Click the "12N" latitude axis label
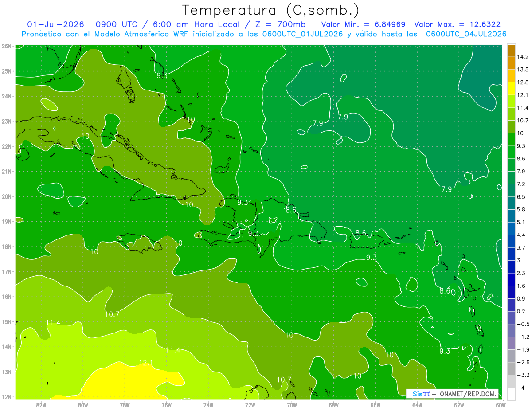This screenshot has height=411, width=532. 6,397
